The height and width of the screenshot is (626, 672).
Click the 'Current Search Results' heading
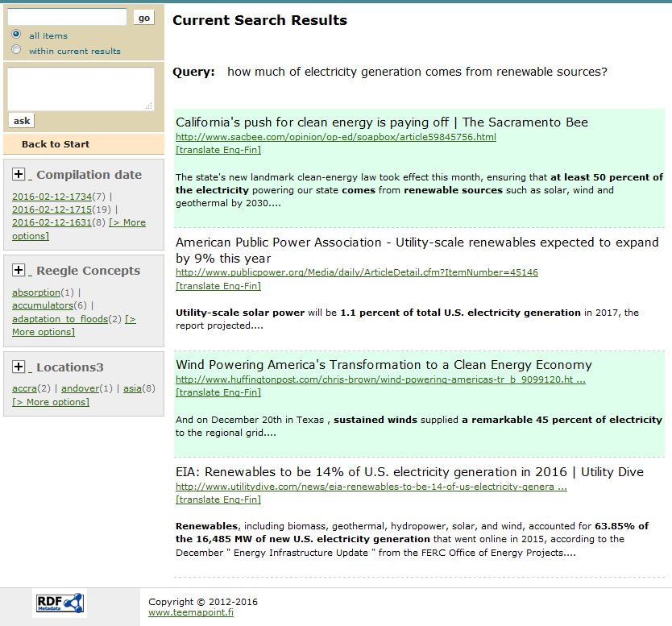pyautogui.click(x=259, y=20)
